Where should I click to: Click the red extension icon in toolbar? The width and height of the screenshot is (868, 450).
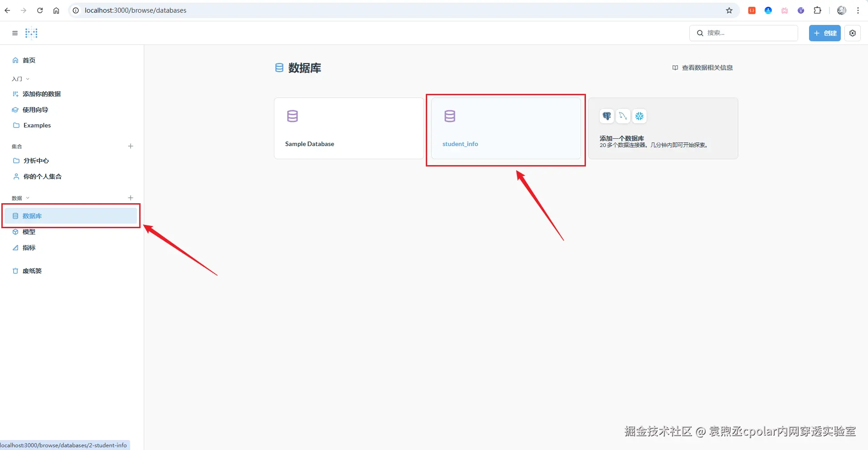pyautogui.click(x=752, y=10)
